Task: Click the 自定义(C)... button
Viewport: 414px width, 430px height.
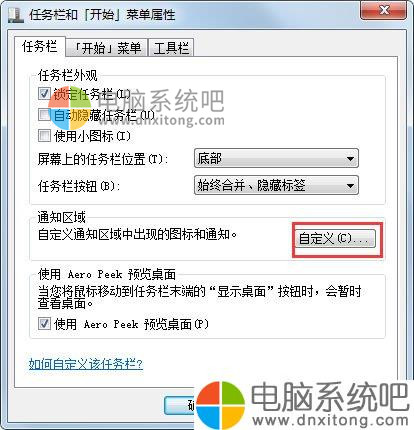Action: (x=334, y=239)
